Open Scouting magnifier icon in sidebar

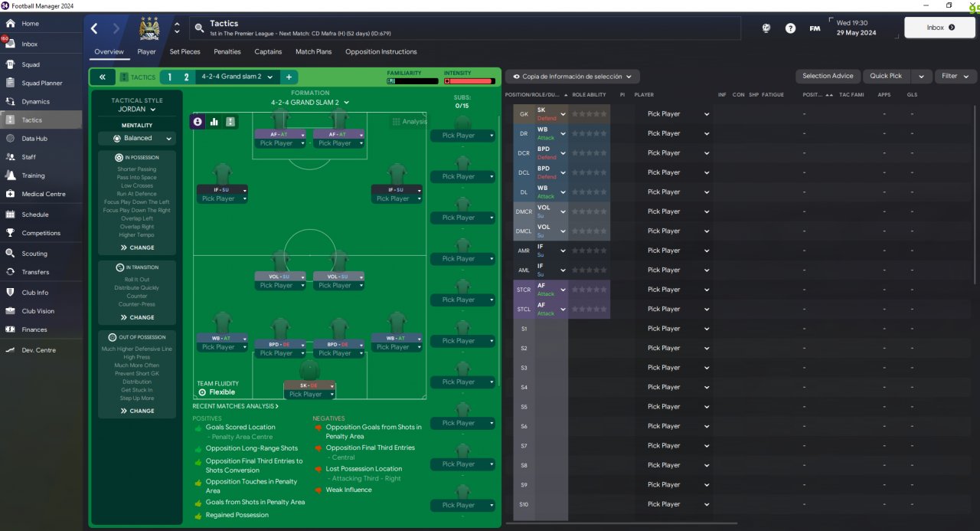(x=10, y=254)
